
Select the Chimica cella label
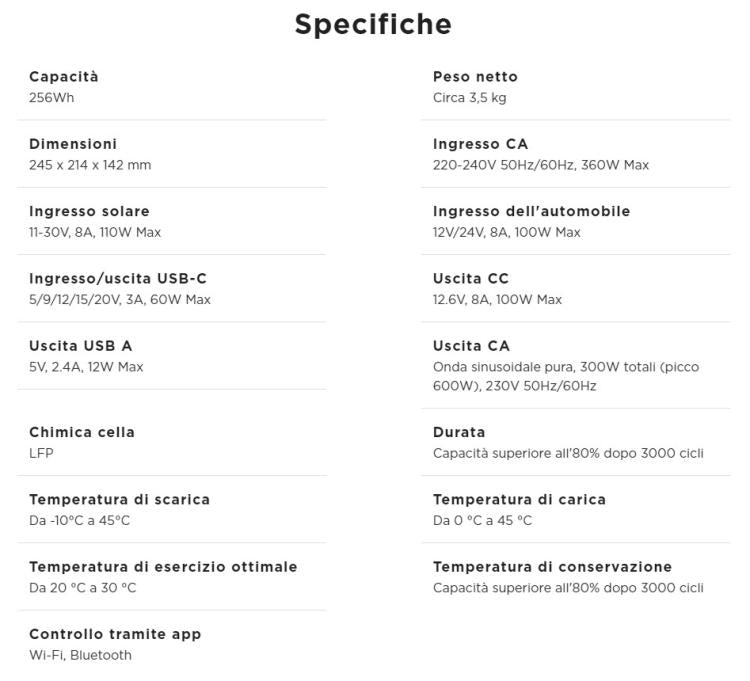pos(82,432)
